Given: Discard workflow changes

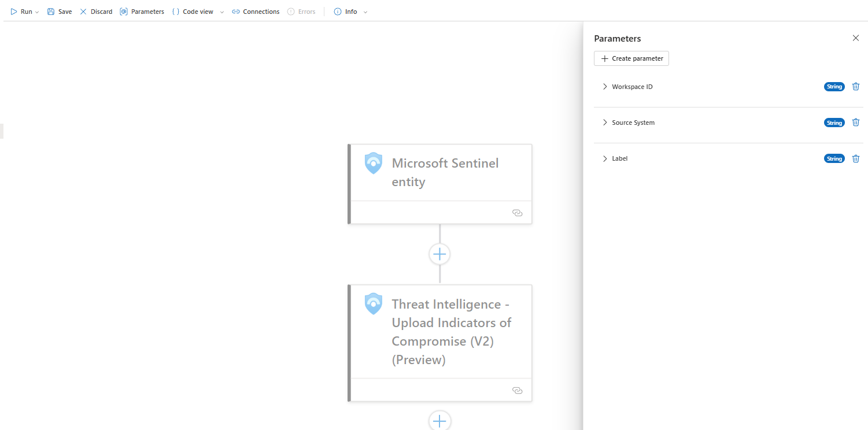Looking at the screenshot, I should click(96, 12).
